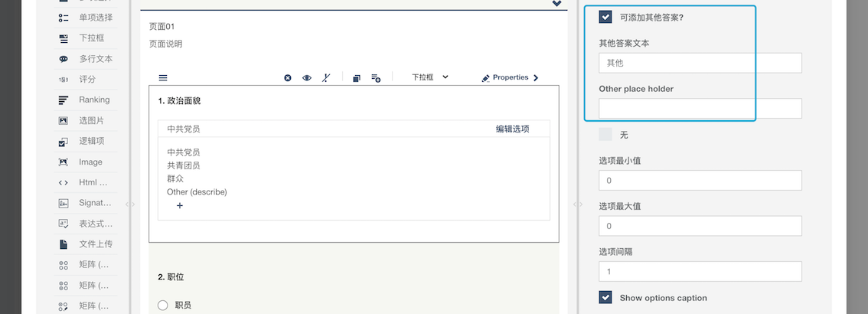This screenshot has height=314, width=868.
Task: Click the 编辑选项 link
Action: point(512,129)
